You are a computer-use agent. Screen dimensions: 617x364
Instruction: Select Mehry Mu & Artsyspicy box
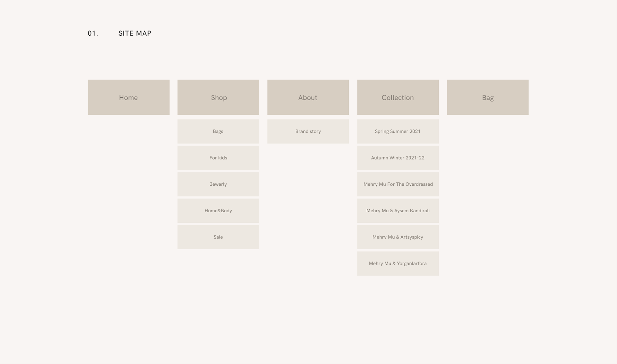pyautogui.click(x=398, y=237)
